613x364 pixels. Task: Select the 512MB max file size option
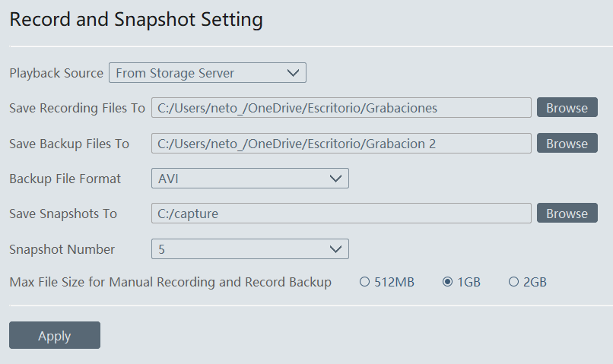pos(365,282)
